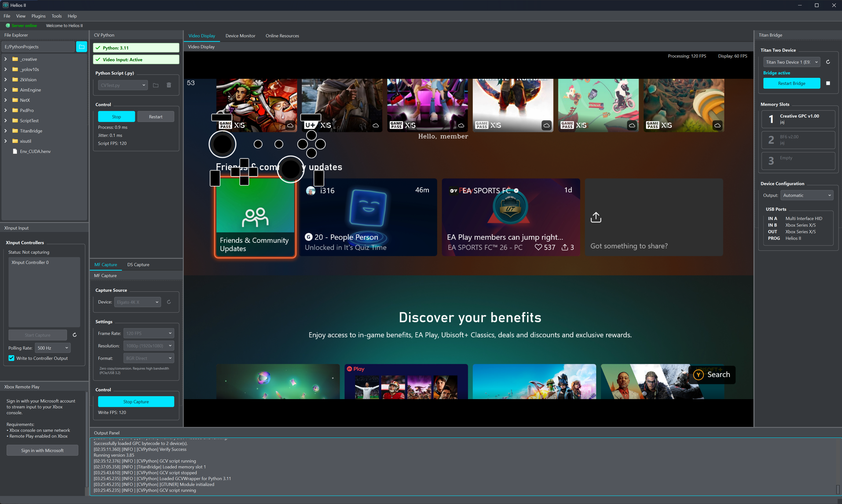Click the D-pad overlay icon

pyautogui.click(x=244, y=172)
